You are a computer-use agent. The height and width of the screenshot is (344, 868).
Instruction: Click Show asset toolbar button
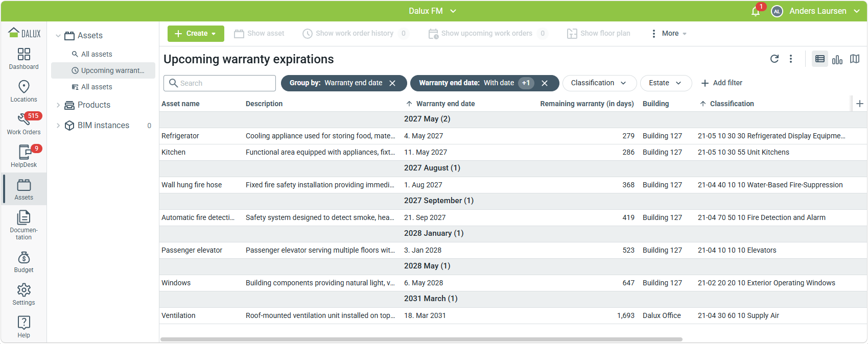coord(259,34)
